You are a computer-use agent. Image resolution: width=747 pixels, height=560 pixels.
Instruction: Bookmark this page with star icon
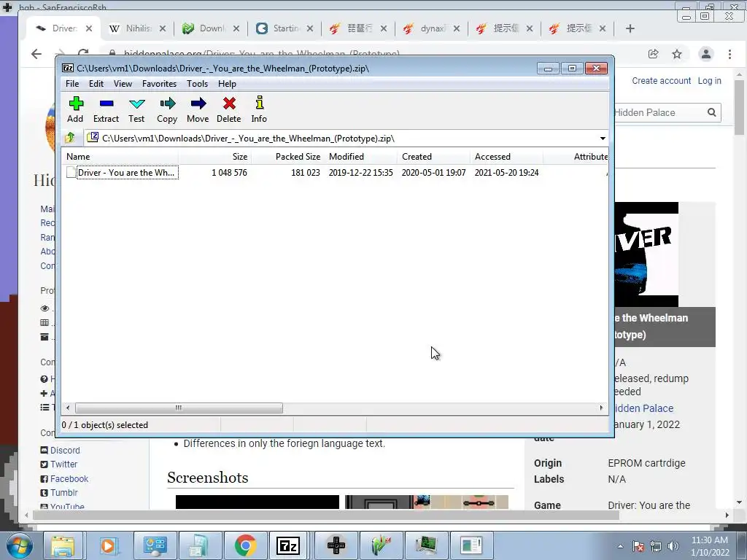point(677,54)
